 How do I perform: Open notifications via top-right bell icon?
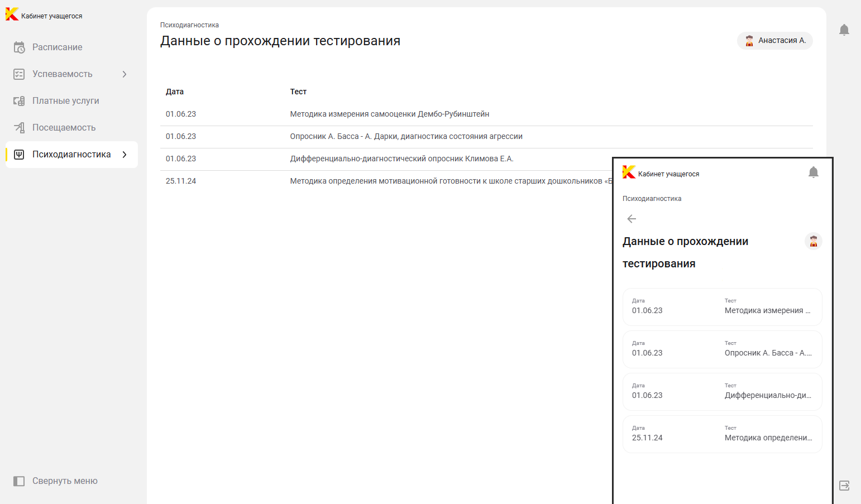844,30
